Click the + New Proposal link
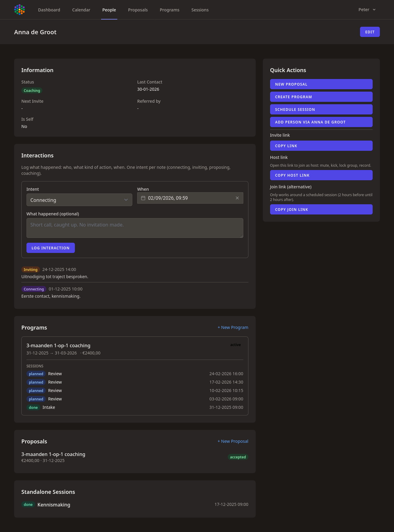Image resolution: width=394 pixels, height=532 pixels. (233, 441)
